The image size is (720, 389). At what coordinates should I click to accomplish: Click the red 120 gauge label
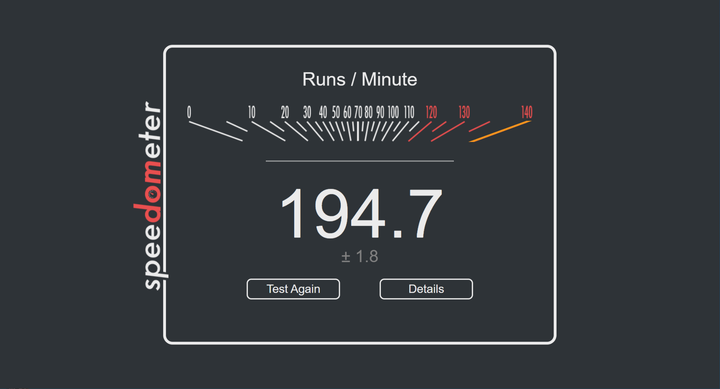(x=431, y=112)
